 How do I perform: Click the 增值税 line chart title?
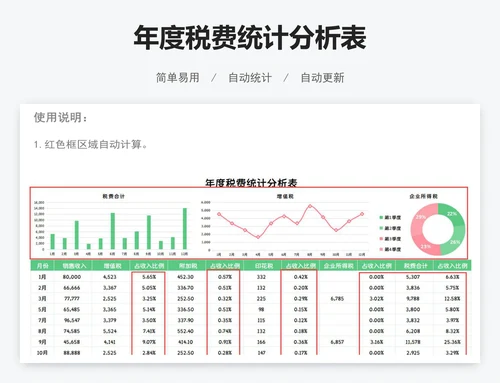[285, 196]
